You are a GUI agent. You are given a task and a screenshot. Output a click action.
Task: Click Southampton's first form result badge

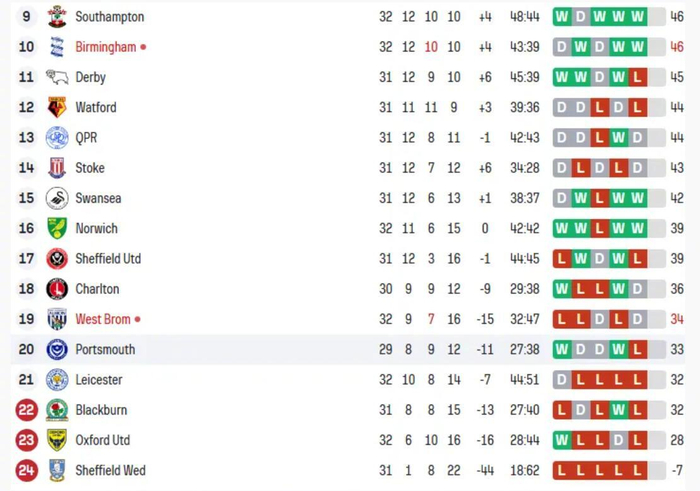click(562, 17)
